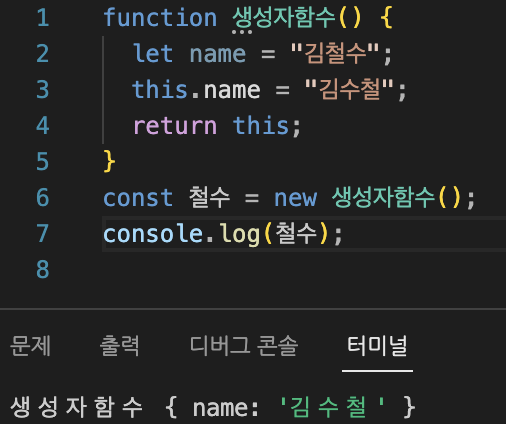Click the closing brace on line 5
The width and height of the screenshot is (506, 424).
click(109, 162)
